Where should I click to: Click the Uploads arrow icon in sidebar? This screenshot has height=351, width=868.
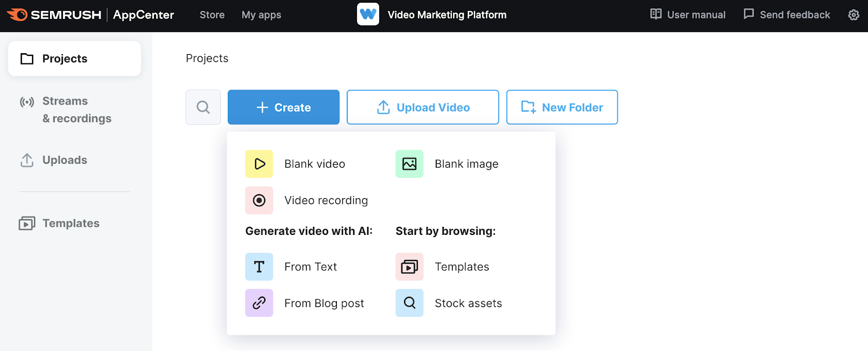[27, 160]
